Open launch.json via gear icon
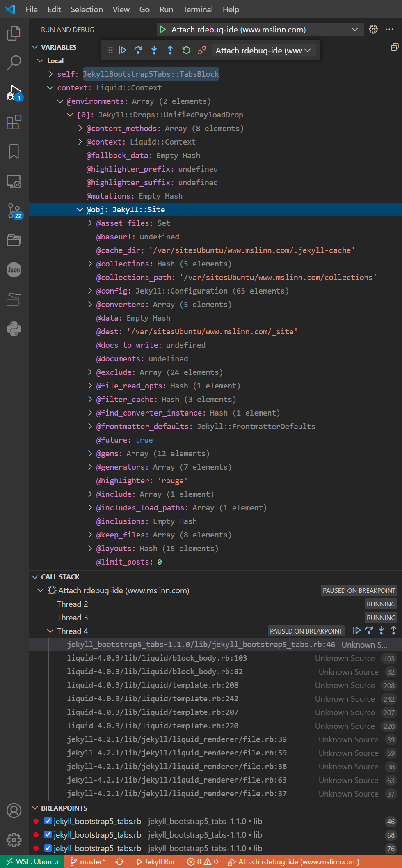 tap(373, 30)
